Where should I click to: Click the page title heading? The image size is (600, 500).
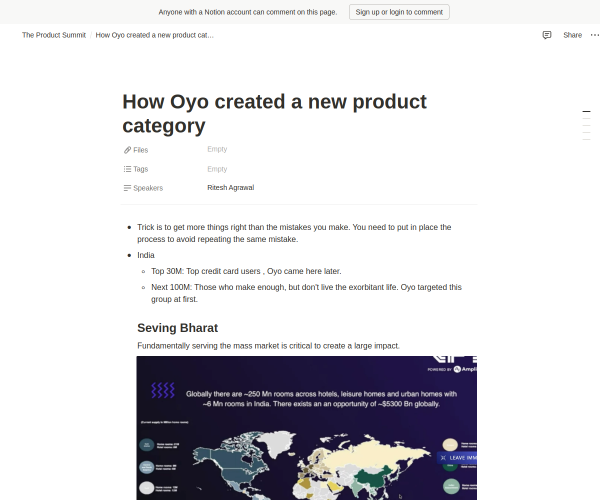[x=274, y=114]
